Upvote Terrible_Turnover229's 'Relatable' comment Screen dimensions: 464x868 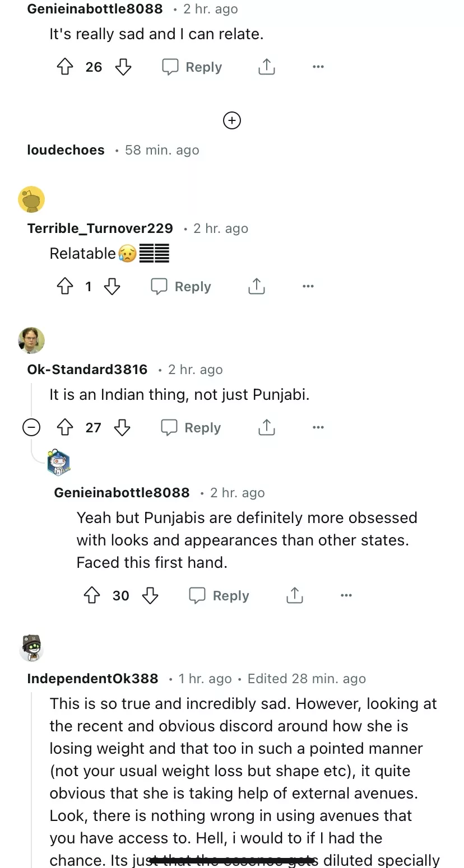click(x=66, y=287)
